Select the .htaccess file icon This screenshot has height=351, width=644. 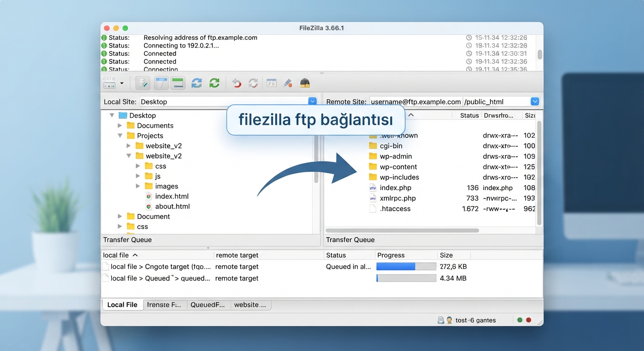(x=372, y=209)
